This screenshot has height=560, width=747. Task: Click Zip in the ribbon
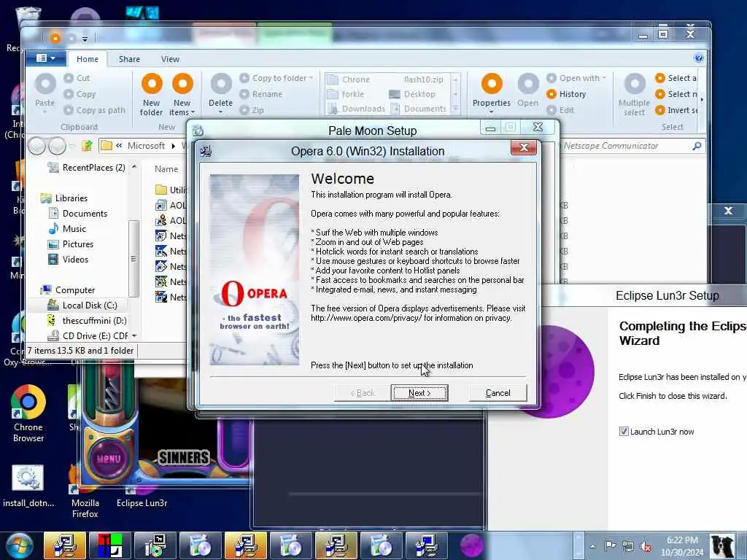[x=252, y=110]
